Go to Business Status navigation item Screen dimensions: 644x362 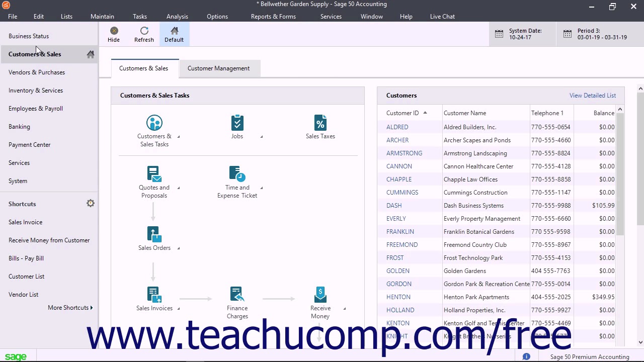[x=29, y=36]
